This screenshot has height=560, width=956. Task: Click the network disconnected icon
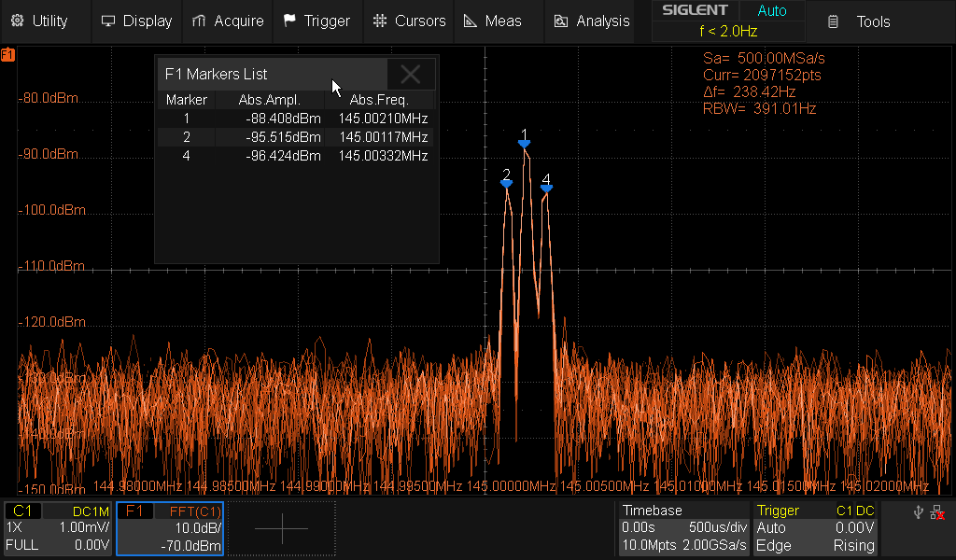point(937,512)
